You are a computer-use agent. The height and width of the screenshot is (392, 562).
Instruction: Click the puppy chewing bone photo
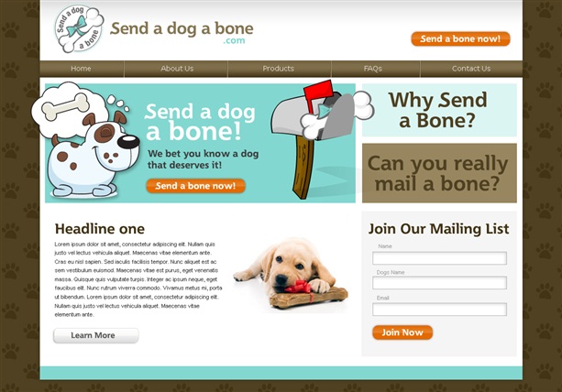[x=291, y=275]
